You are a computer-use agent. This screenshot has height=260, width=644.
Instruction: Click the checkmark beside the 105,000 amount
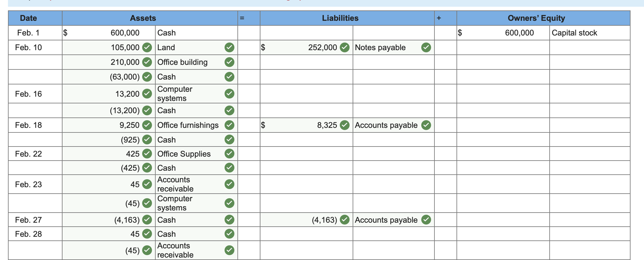click(x=147, y=47)
